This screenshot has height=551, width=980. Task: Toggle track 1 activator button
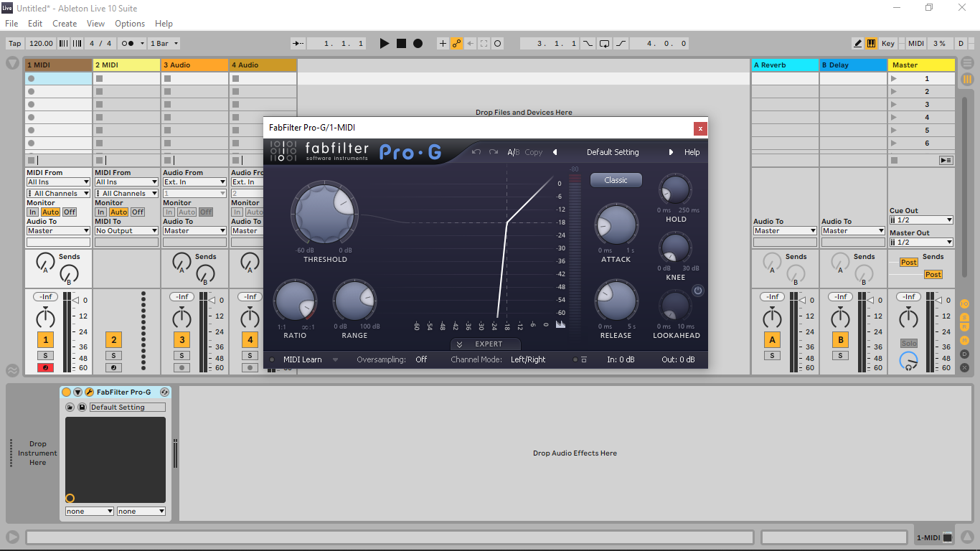45,340
